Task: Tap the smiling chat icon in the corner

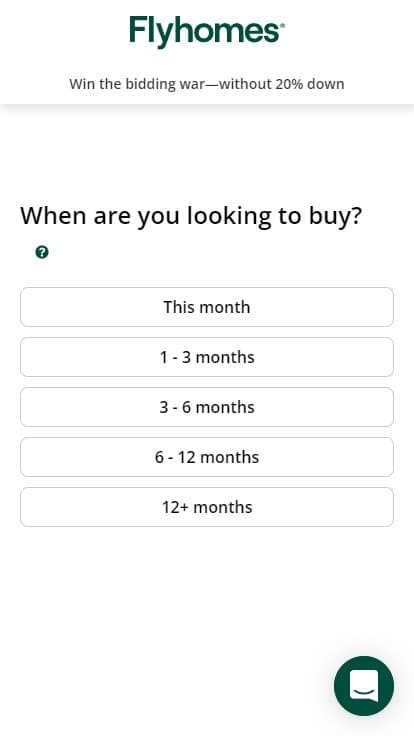Action: (x=364, y=686)
